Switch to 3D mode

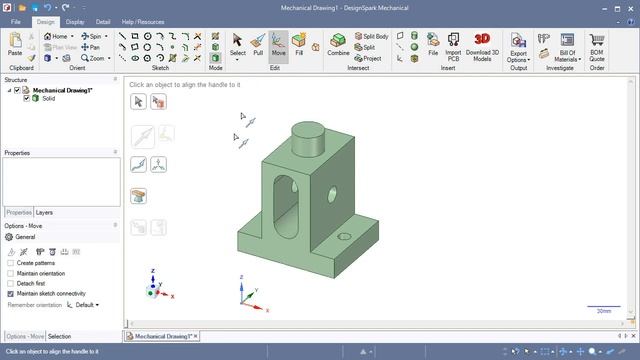216,58
